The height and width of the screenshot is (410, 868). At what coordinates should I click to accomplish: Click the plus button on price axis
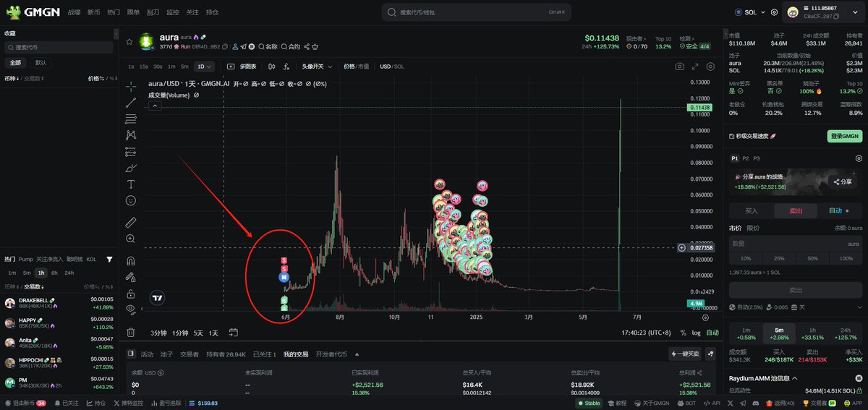click(x=681, y=247)
